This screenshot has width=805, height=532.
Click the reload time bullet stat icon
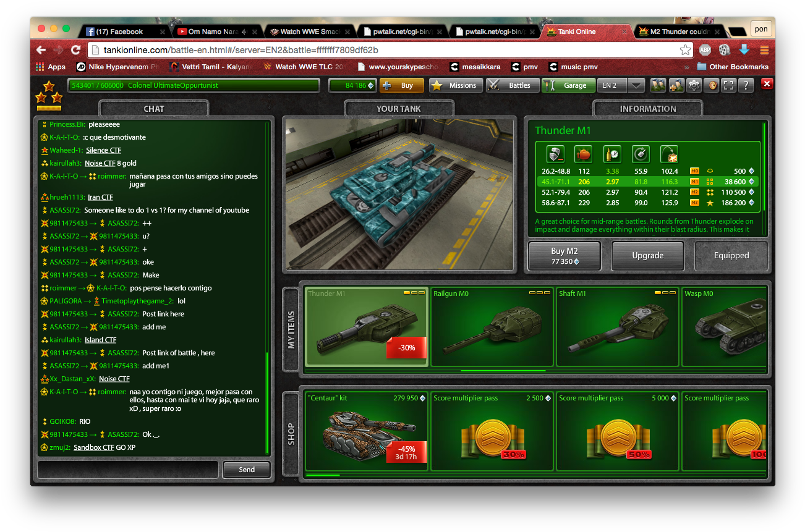(x=612, y=154)
